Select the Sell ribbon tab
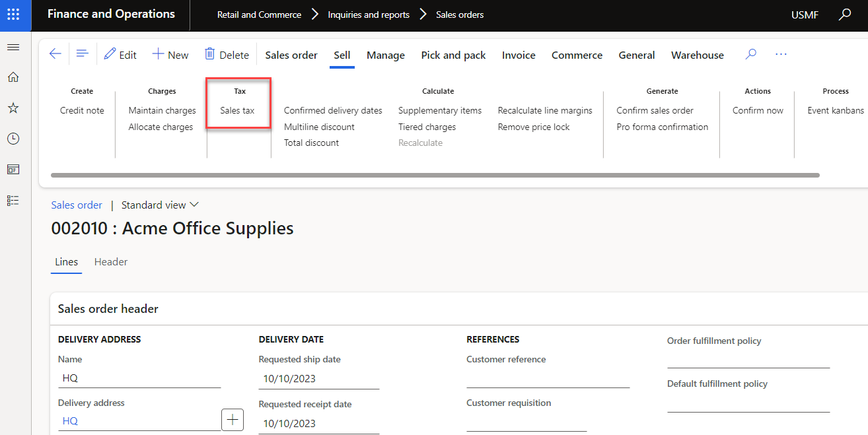Image resolution: width=868 pixels, height=435 pixels. 342,55
